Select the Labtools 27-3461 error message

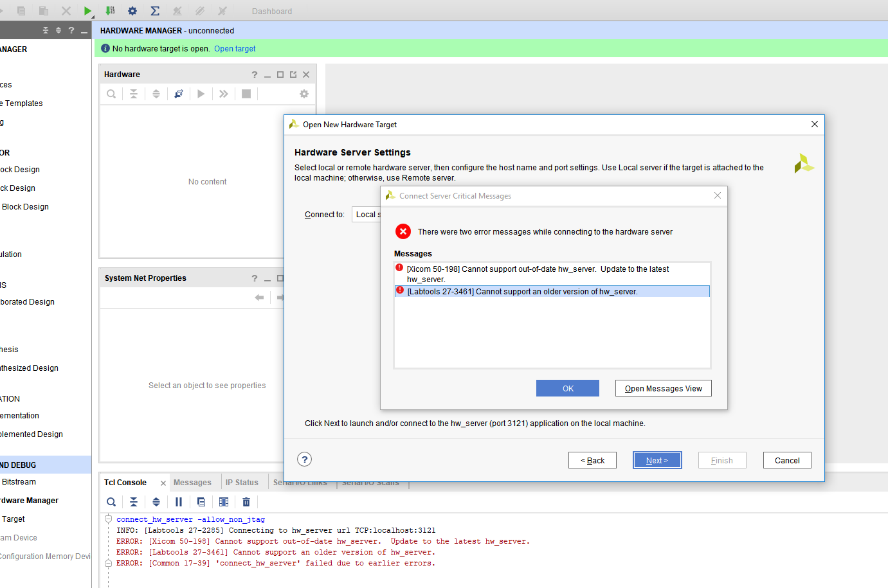pos(522,292)
